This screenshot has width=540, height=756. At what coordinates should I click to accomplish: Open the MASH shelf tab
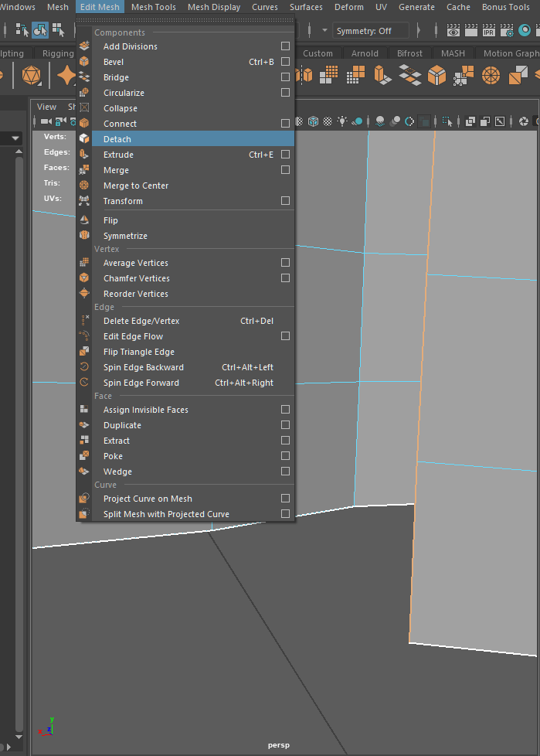(x=453, y=53)
